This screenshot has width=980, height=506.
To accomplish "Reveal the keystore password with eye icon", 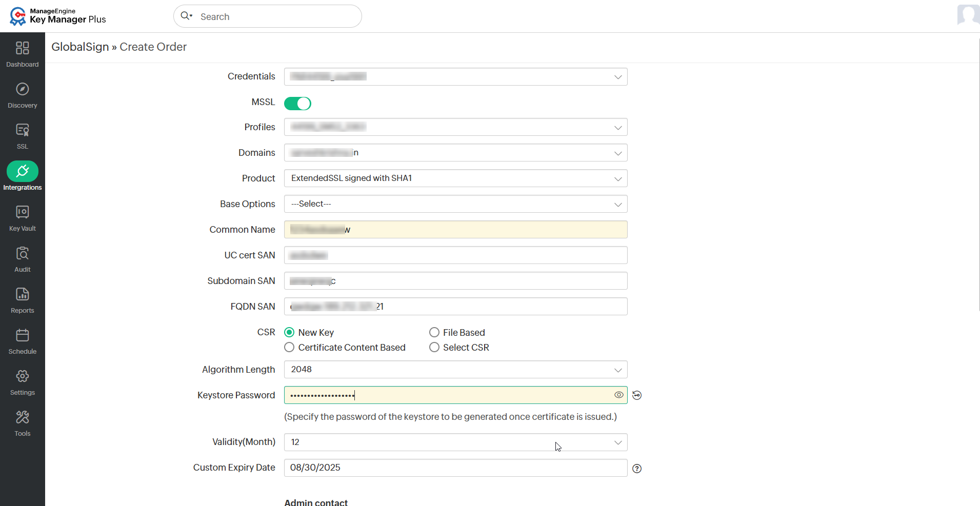I will click(x=619, y=395).
